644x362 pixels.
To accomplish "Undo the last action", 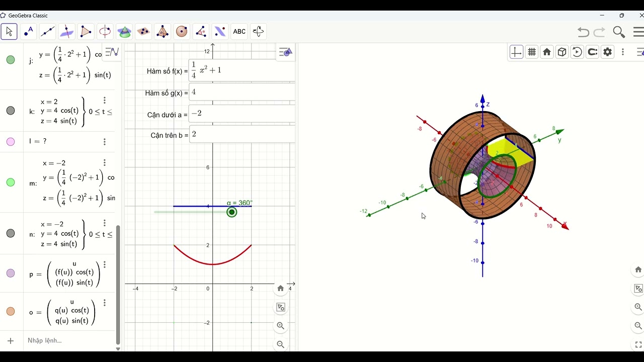I will (583, 32).
